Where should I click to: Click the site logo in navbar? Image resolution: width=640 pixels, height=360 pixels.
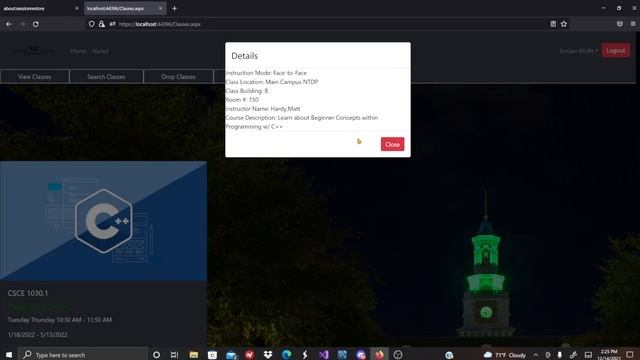33,51
